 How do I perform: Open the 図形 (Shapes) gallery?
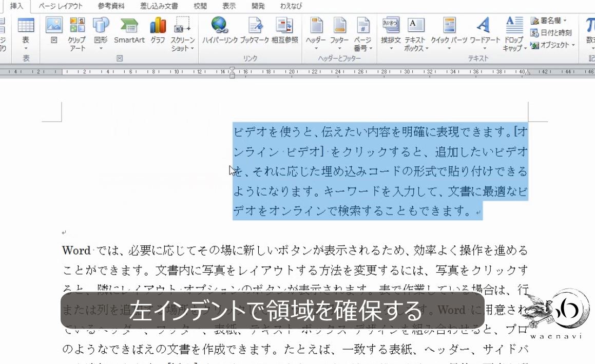(101, 33)
